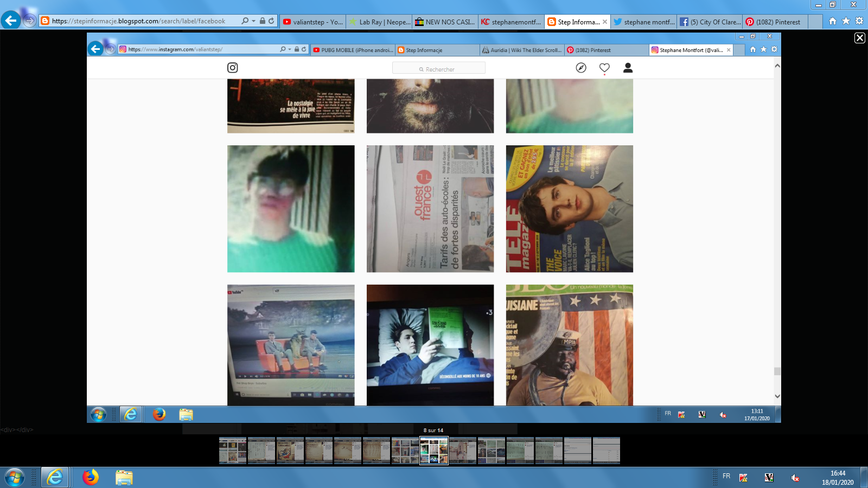Open the fifth thumbnail in the lightbox strip

tap(348, 451)
